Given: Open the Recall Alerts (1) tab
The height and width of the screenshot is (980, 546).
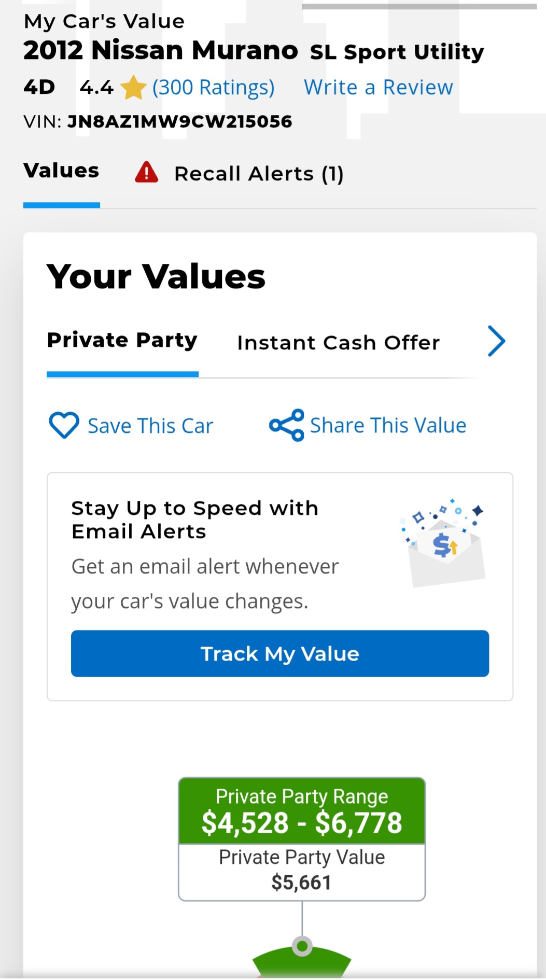Looking at the screenshot, I should (258, 174).
